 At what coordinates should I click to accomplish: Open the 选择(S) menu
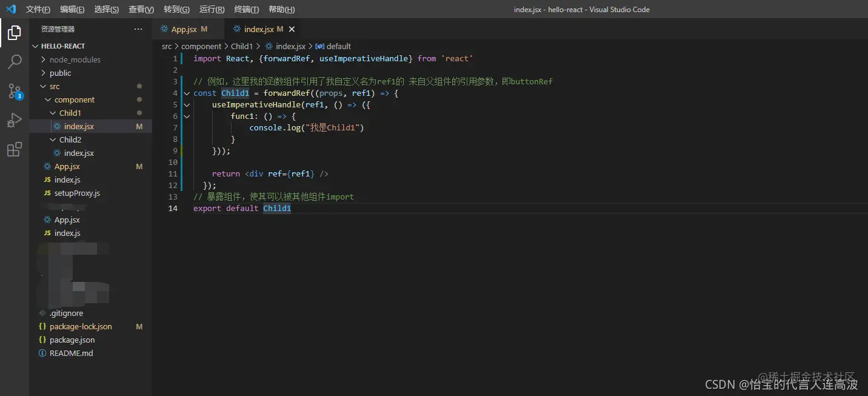pos(107,9)
